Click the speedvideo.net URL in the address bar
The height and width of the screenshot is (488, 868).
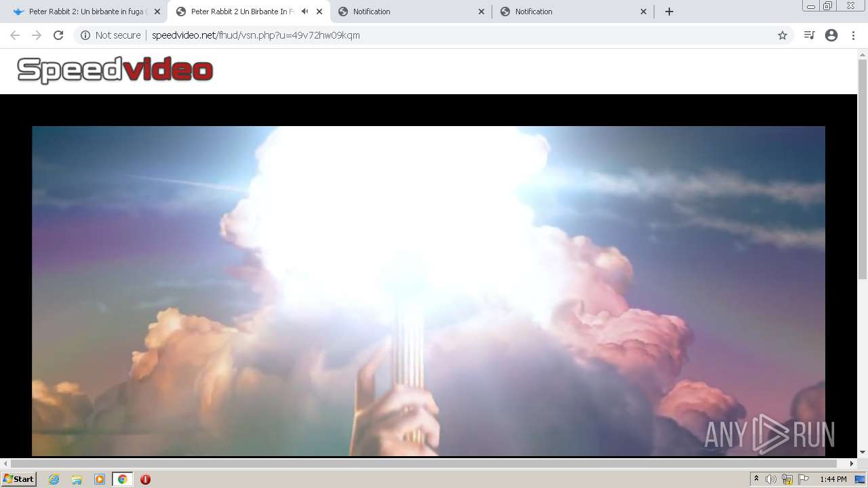[256, 35]
